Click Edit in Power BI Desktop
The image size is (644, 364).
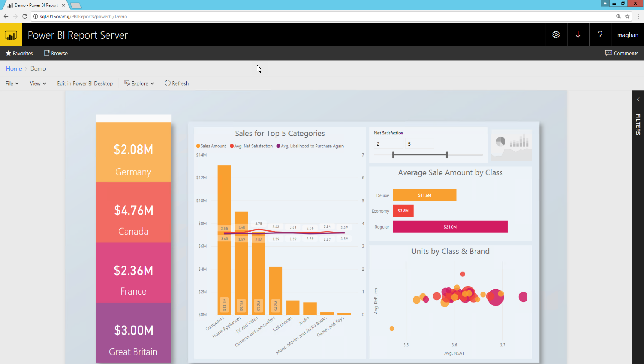[85, 83]
